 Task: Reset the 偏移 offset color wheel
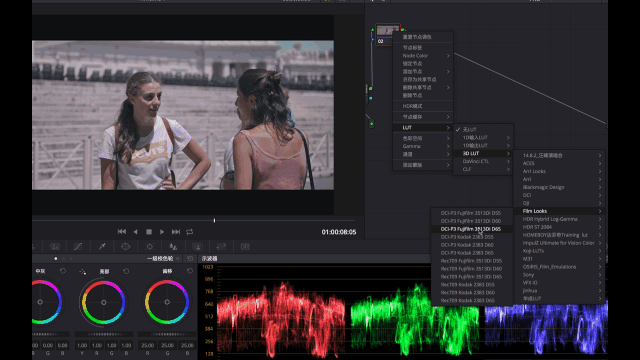pos(190,271)
